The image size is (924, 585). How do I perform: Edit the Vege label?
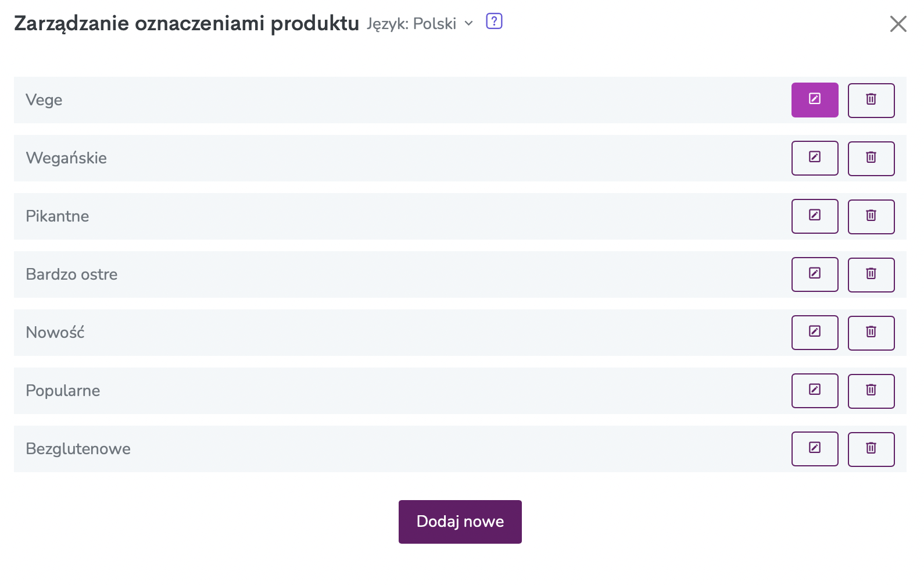pyautogui.click(x=815, y=100)
